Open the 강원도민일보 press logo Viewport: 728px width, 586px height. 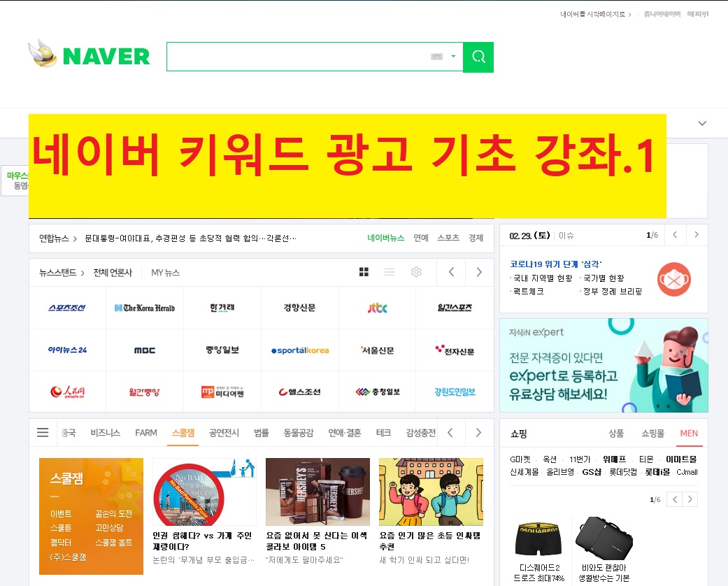coord(455,392)
